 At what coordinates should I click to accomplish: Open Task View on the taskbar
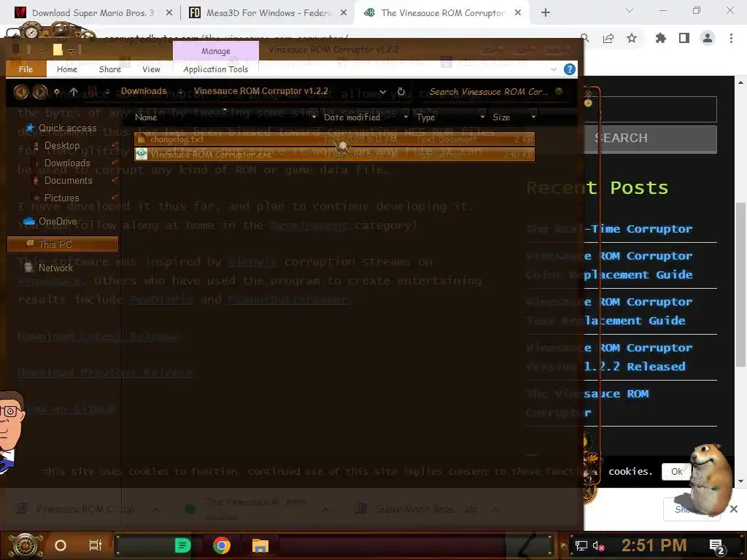pyautogui.click(x=96, y=545)
